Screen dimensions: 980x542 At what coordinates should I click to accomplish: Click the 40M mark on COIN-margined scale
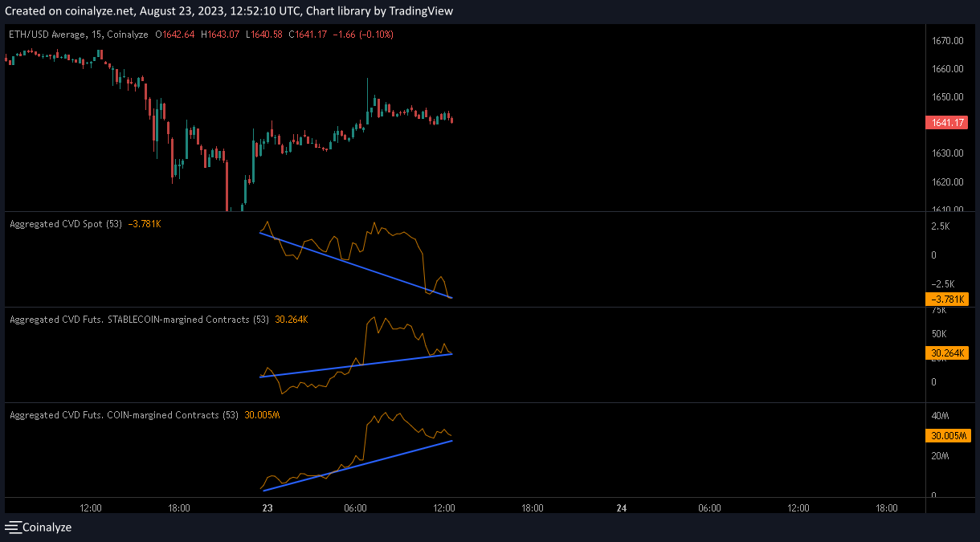tap(941, 416)
